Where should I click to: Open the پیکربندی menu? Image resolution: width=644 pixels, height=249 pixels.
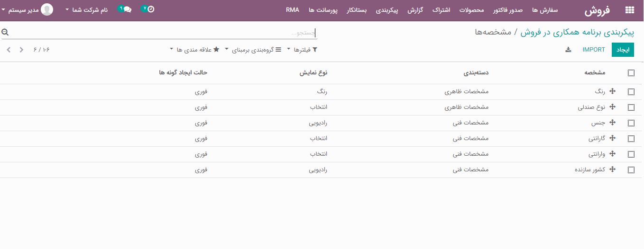pos(389,10)
